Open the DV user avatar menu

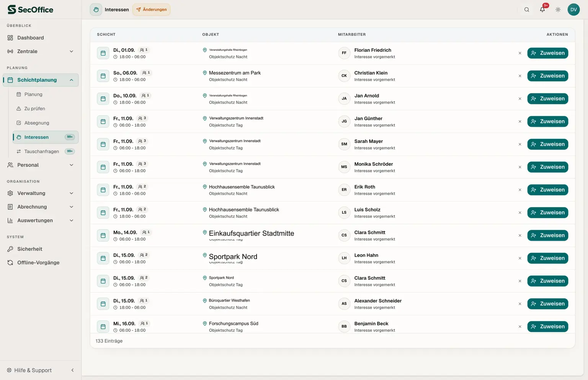(x=573, y=10)
